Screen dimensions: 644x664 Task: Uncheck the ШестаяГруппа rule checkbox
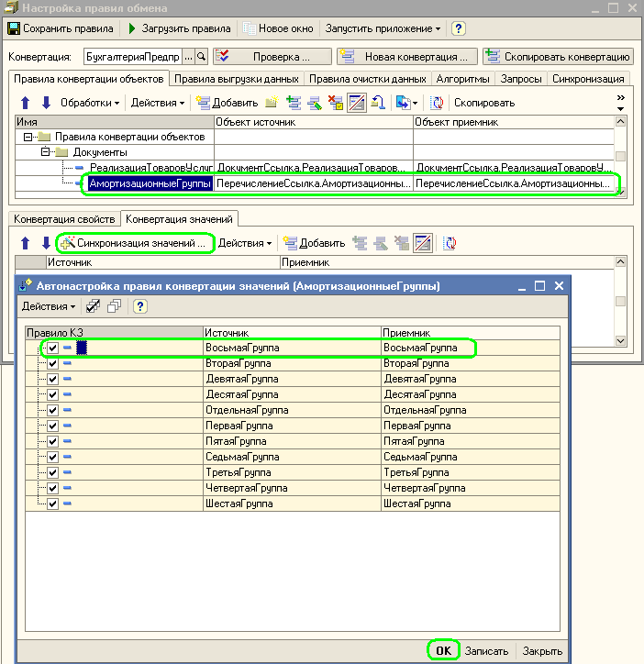[x=52, y=504]
